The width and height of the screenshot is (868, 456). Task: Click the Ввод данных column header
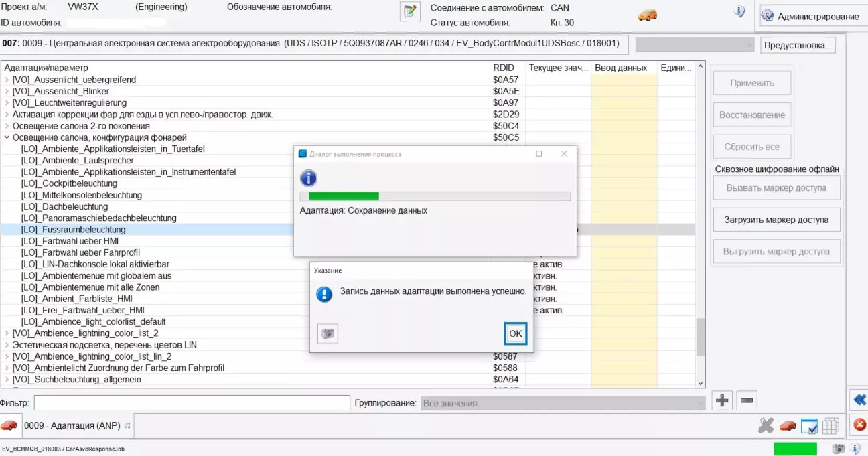coord(624,68)
